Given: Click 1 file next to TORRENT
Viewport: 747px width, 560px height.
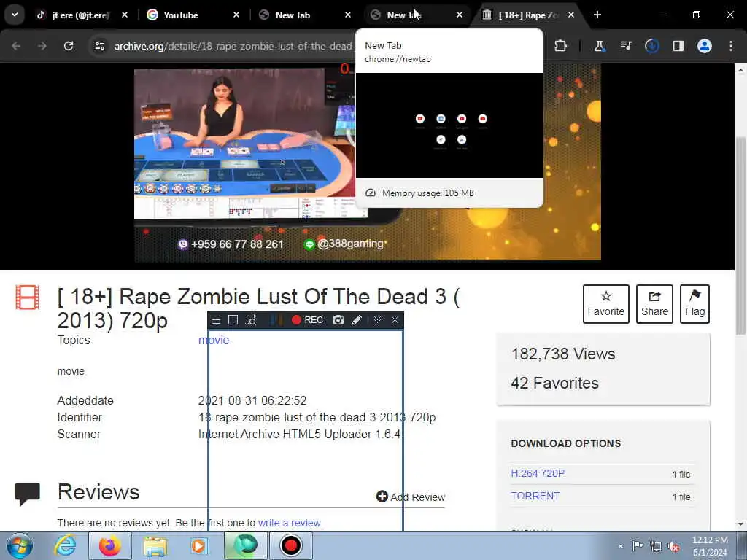Looking at the screenshot, I should (x=681, y=497).
